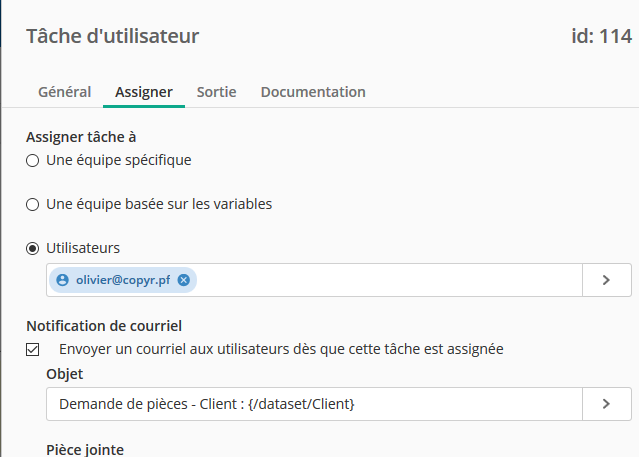Image resolution: width=639 pixels, height=457 pixels.
Task: Remove olivier@copyr.pf user chip
Action: click(x=184, y=280)
